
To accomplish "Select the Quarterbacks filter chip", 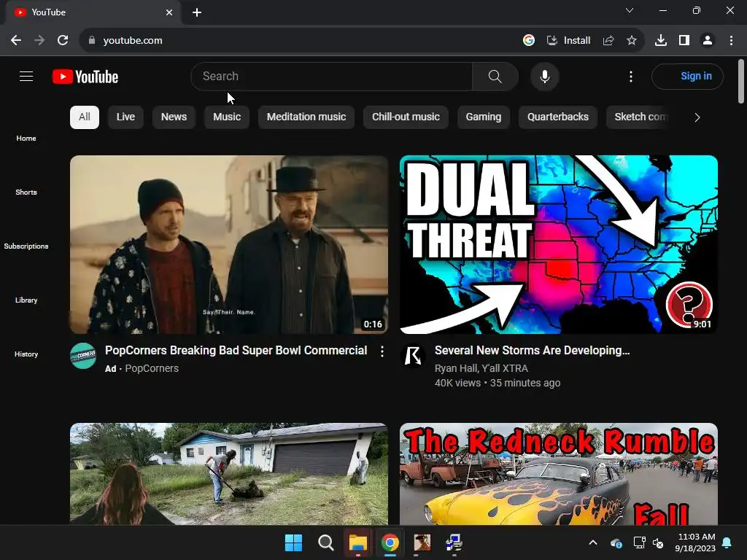I will (558, 117).
